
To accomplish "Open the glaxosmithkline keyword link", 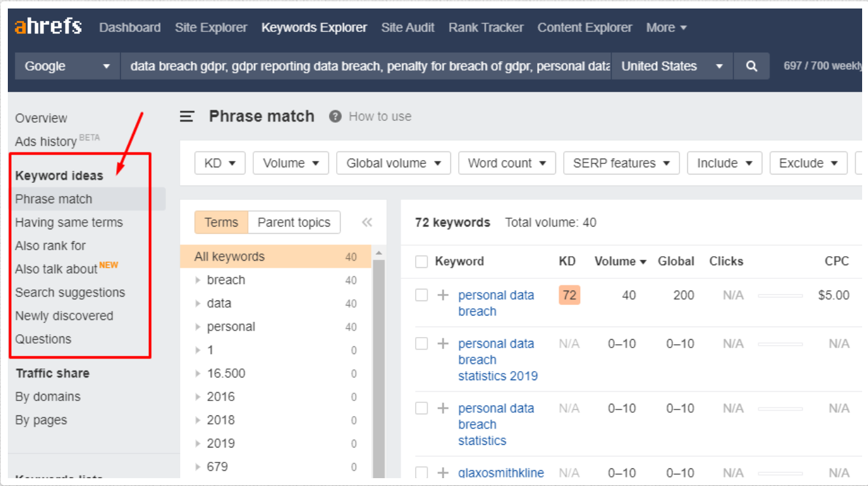I will coord(501,472).
